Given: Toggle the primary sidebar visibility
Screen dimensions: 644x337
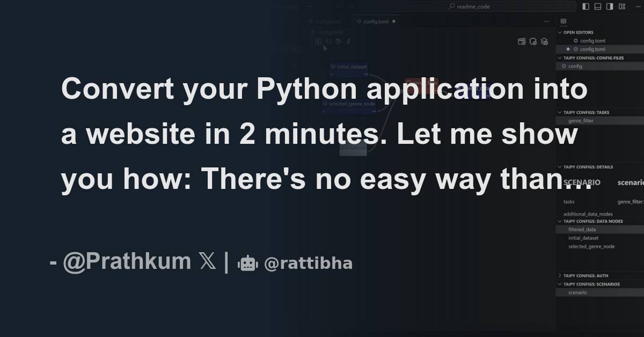Looking at the screenshot, I should (x=586, y=6).
